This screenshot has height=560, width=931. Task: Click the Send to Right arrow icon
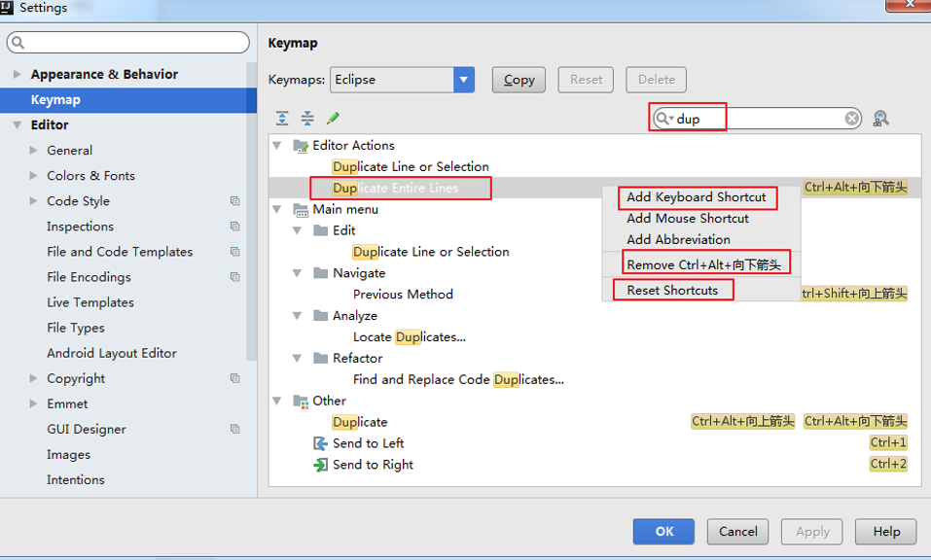(321, 465)
